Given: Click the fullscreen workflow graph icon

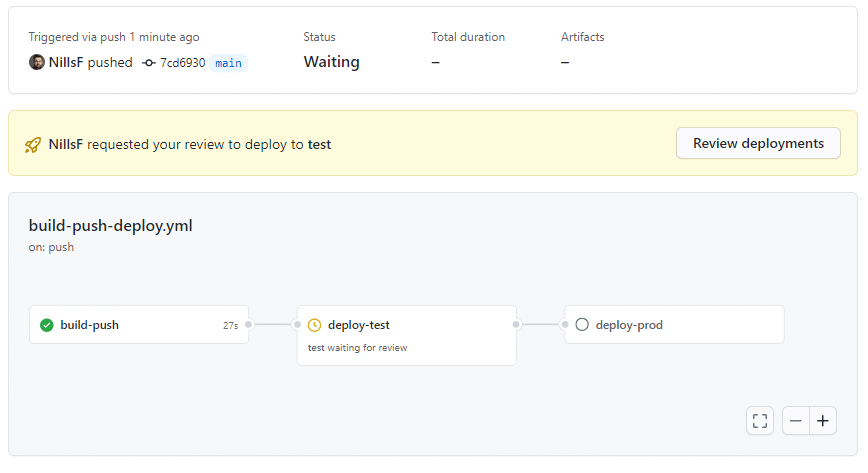Looking at the screenshot, I should 760,421.
